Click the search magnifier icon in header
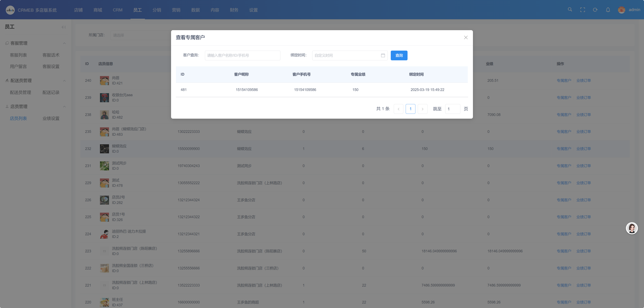 (x=570, y=10)
